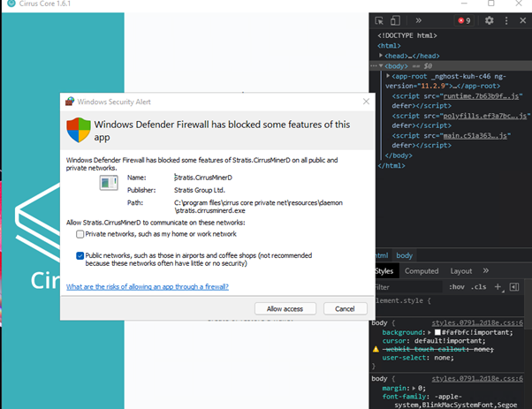This screenshot has width=532, height=409.
Task: Select the body breadcrumb item
Action: pos(404,255)
